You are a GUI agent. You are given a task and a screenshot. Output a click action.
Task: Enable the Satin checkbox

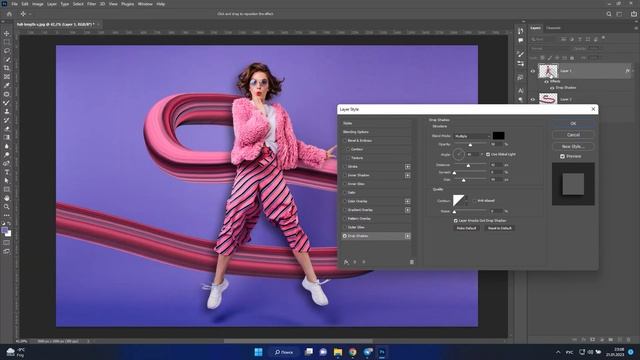click(344, 193)
